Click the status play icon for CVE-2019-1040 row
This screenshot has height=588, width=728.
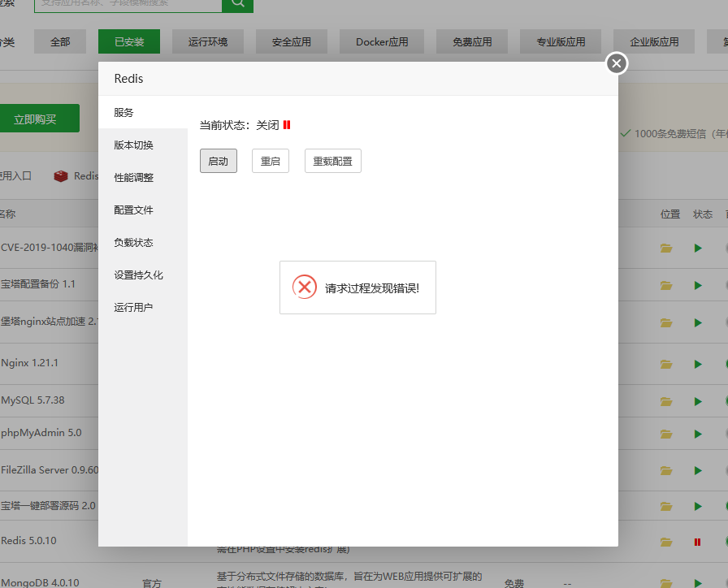698,249
